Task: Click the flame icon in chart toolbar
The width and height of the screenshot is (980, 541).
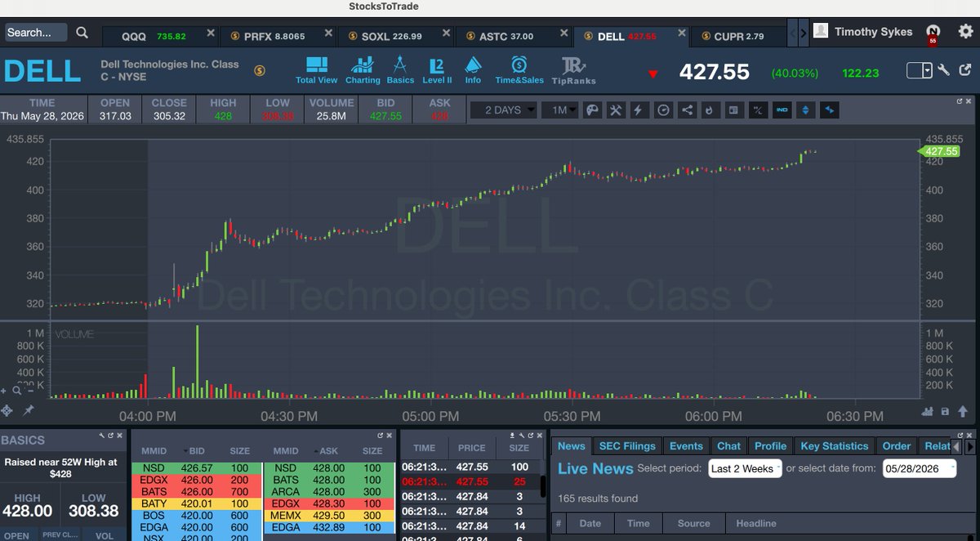Action: coord(710,110)
